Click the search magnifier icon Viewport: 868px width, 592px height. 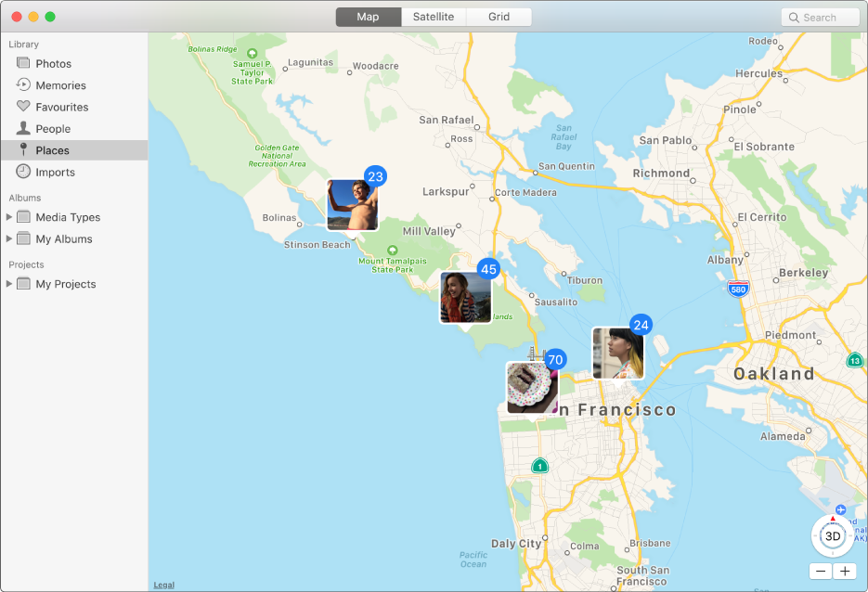pyautogui.click(x=794, y=17)
